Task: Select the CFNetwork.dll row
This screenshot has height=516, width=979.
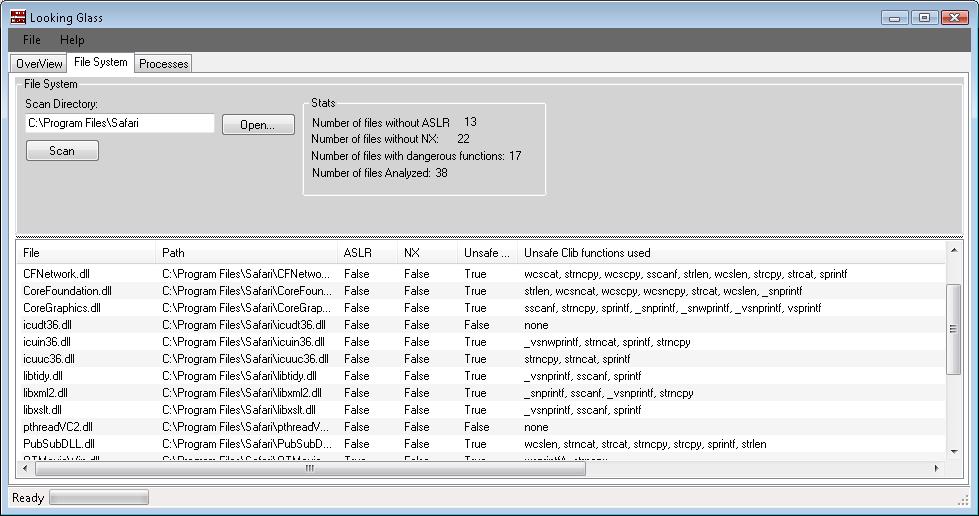Action: [x=481, y=274]
